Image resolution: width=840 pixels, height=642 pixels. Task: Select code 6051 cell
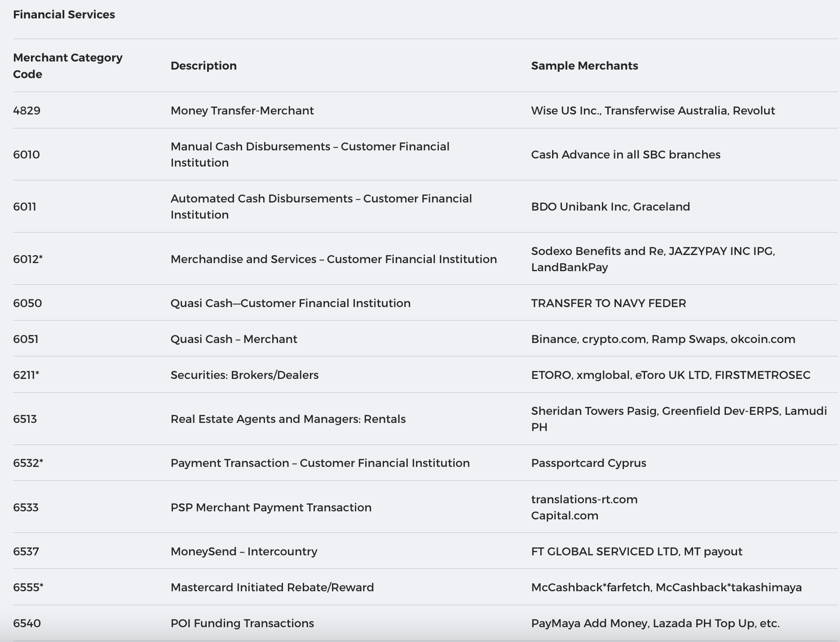click(x=26, y=339)
